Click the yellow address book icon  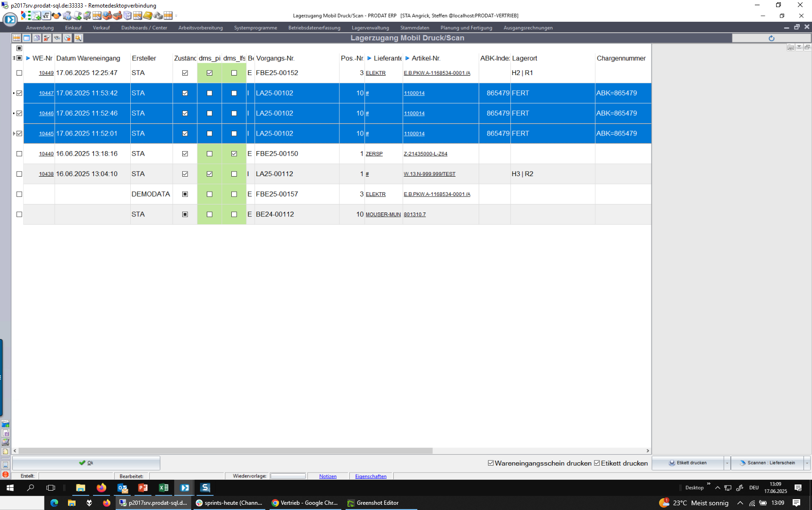pos(148,16)
